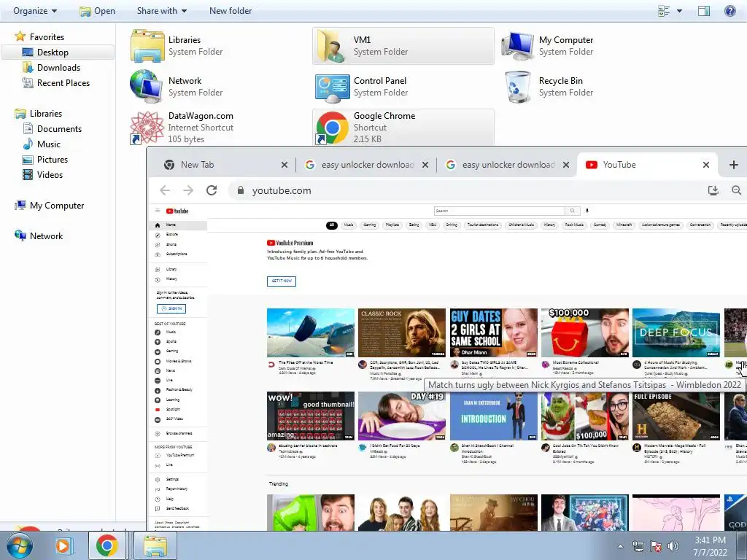Screen dimensions: 747x560
Task: Select Playlists filter chip
Action: tap(392, 225)
